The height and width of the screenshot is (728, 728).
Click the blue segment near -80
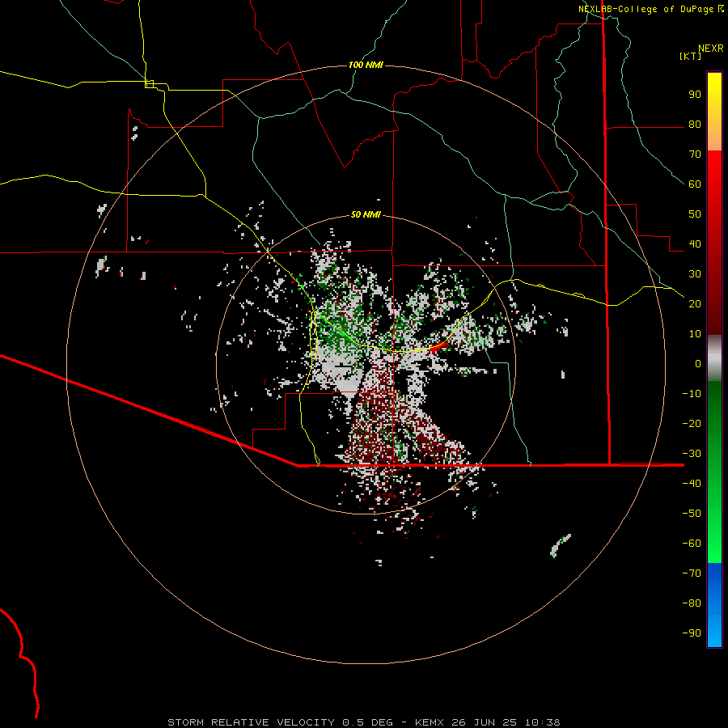click(x=714, y=603)
